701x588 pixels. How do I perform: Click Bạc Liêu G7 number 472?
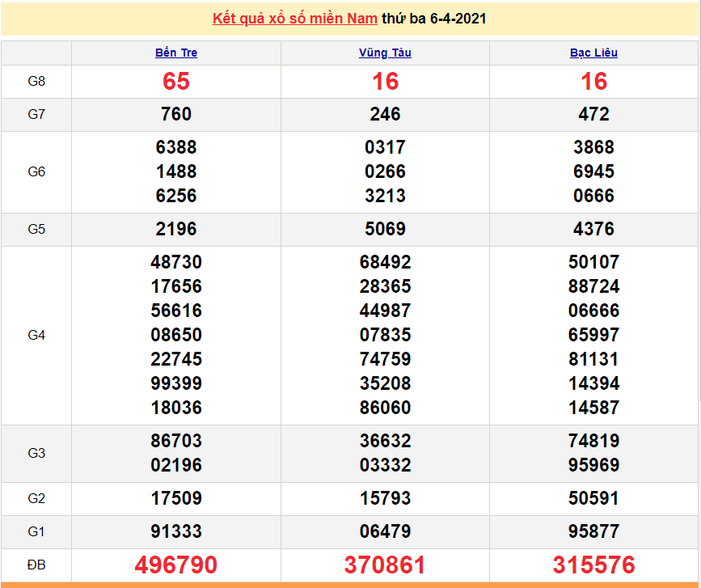tap(593, 115)
